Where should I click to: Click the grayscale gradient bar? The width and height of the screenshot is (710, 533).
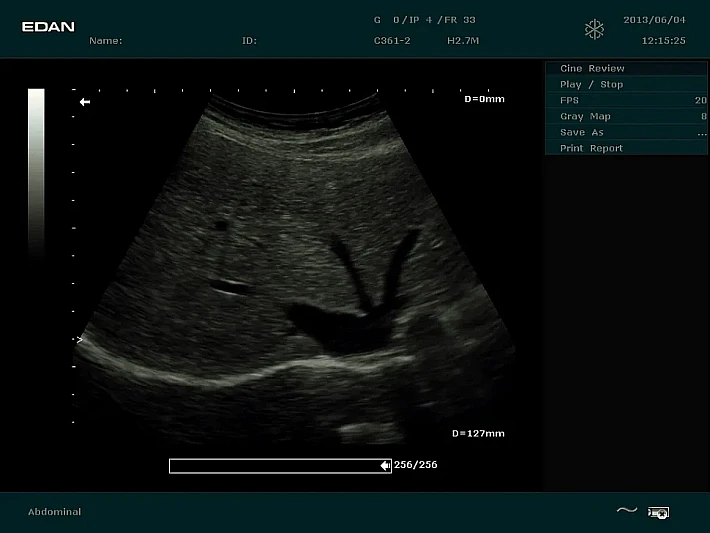pos(36,170)
